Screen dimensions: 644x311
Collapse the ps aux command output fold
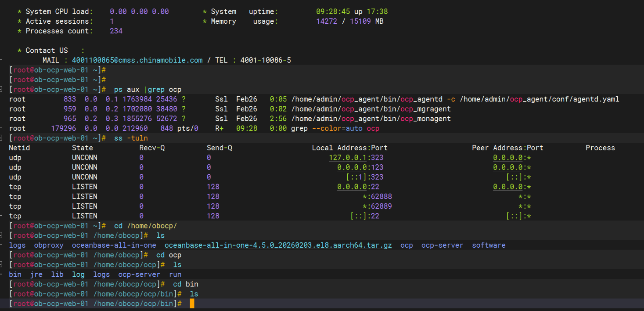point(2,90)
